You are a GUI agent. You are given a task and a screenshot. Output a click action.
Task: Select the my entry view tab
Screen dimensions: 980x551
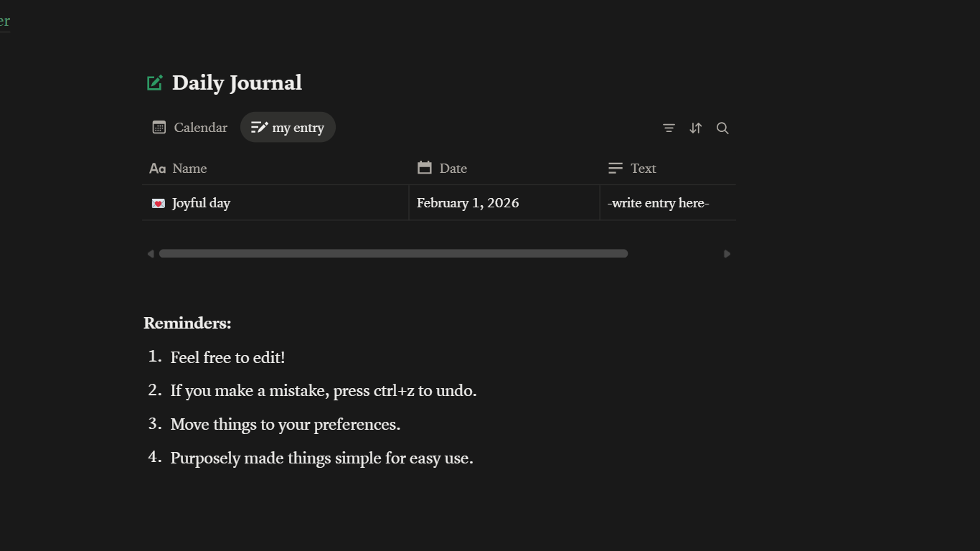(288, 128)
